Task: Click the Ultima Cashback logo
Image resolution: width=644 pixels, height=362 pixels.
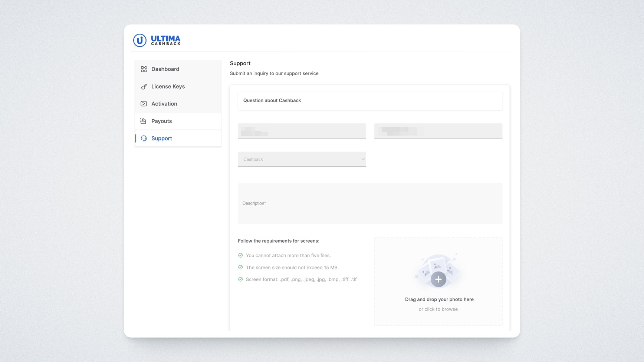Action: point(157,40)
